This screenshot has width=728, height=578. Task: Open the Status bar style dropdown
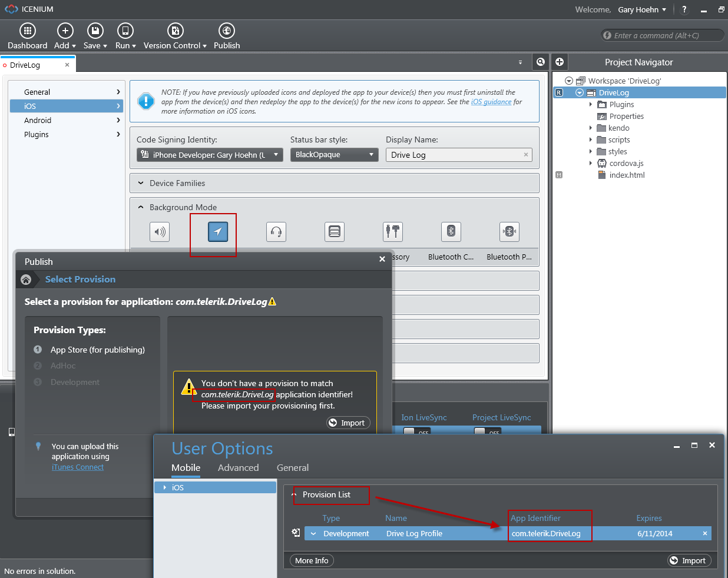[334, 155]
